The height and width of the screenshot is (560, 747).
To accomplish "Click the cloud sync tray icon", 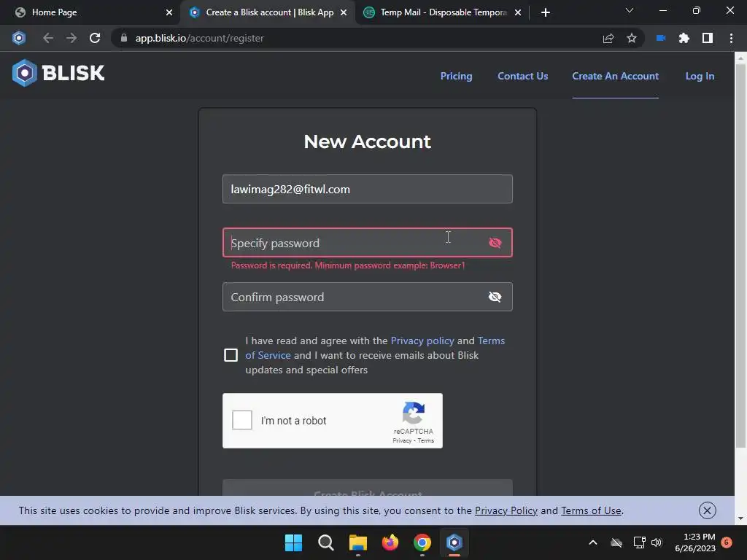I will click(x=616, y=542).
